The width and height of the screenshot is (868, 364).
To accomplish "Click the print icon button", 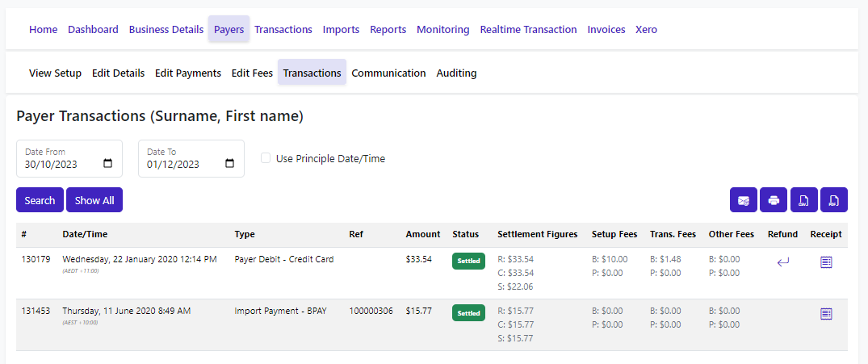I will (774, 200).
